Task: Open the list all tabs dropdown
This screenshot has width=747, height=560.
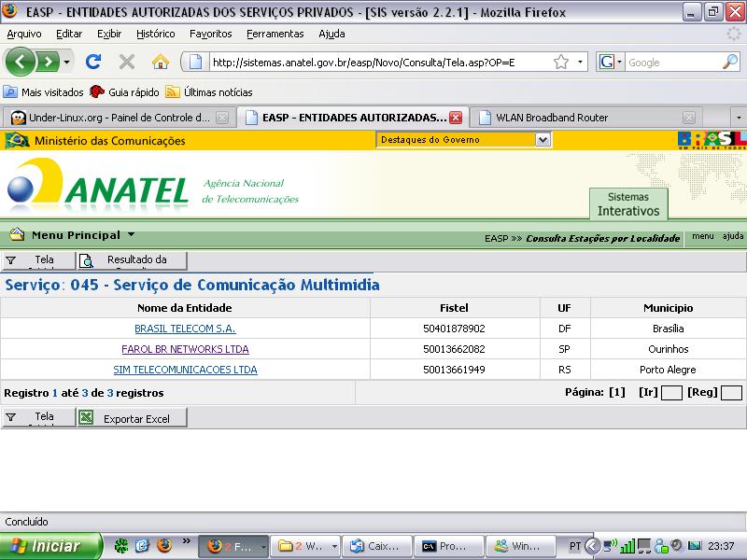Action: pyautogui.click(x=739, y=118)
